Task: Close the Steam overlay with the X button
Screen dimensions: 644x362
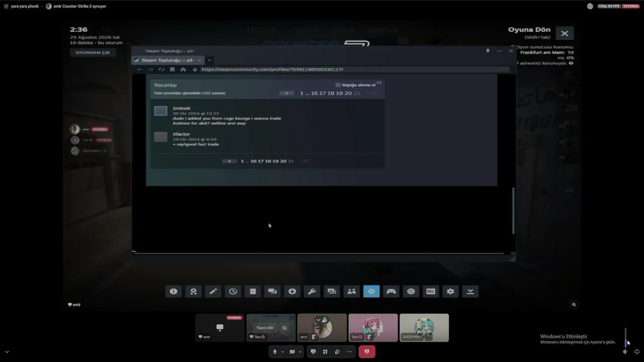Action: click(565, 33)
